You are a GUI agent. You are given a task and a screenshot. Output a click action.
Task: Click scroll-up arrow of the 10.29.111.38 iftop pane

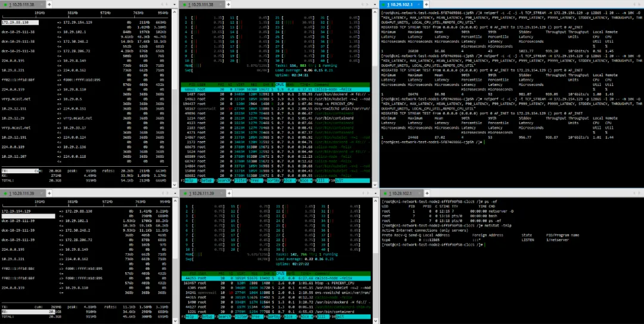coord(175,11)
